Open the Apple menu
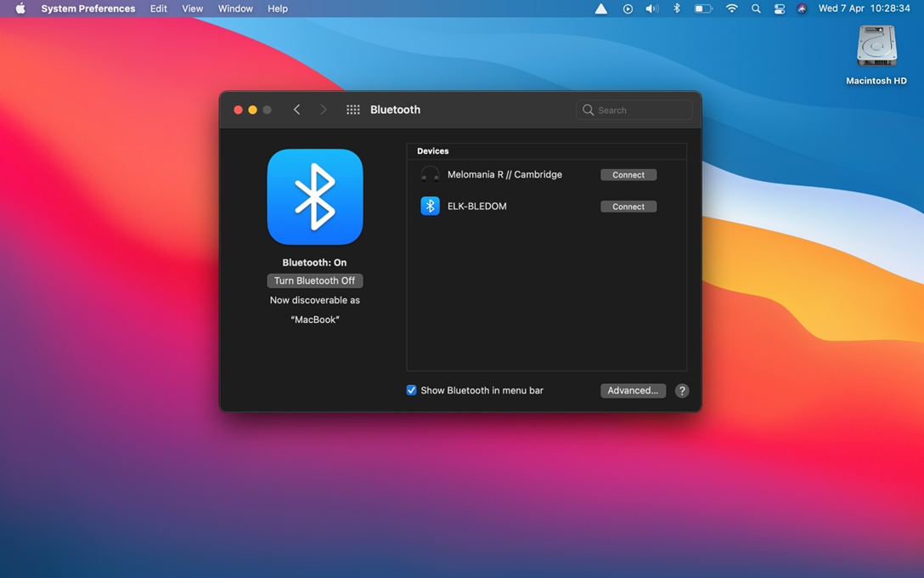Viewport: 924px width, 578px height. [20, 8]
